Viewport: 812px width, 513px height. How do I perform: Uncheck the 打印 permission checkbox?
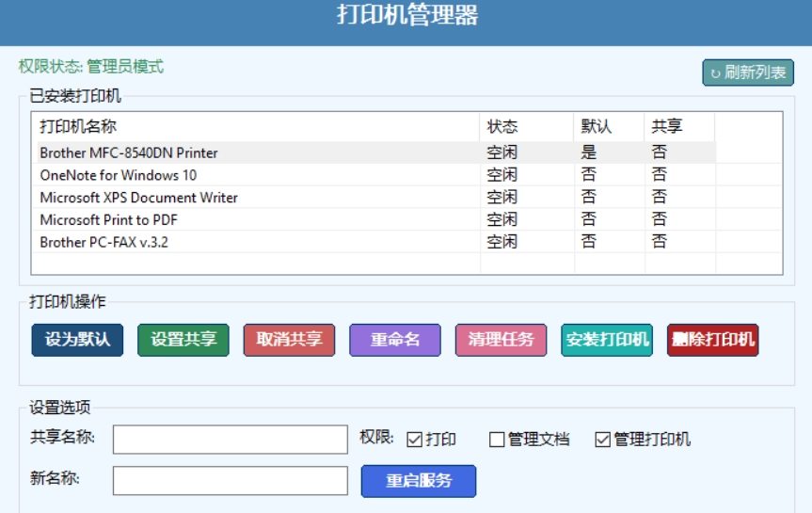415,440
